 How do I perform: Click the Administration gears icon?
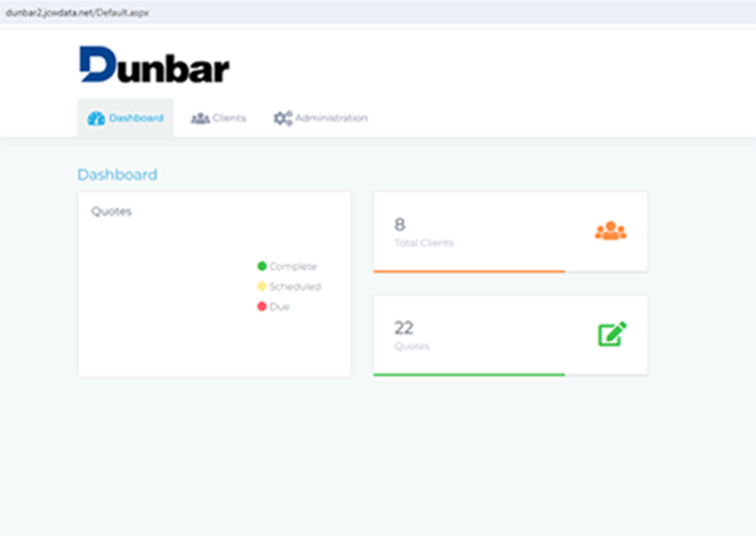(x=283, y=119)
